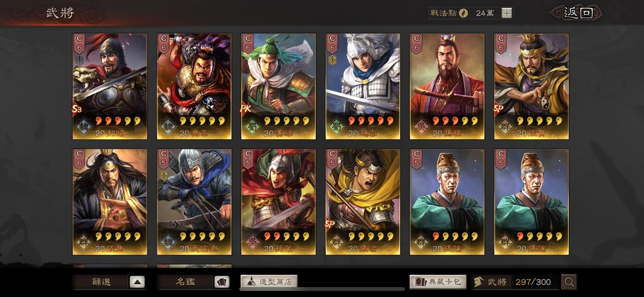Open the 典藏卡包 card pack
Image resolution: width=644 pixels, height=297 pixels.
438,282
